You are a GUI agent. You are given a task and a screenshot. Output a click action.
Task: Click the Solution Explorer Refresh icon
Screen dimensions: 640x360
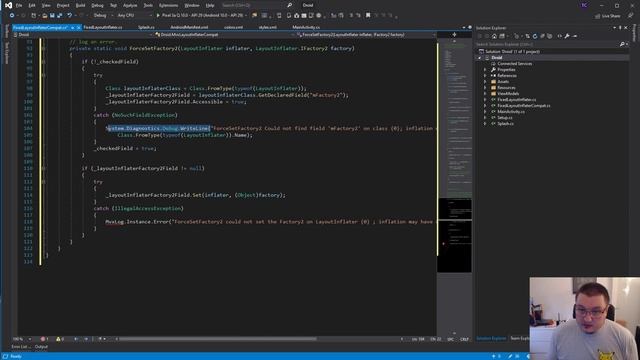[x=535, y=36]
